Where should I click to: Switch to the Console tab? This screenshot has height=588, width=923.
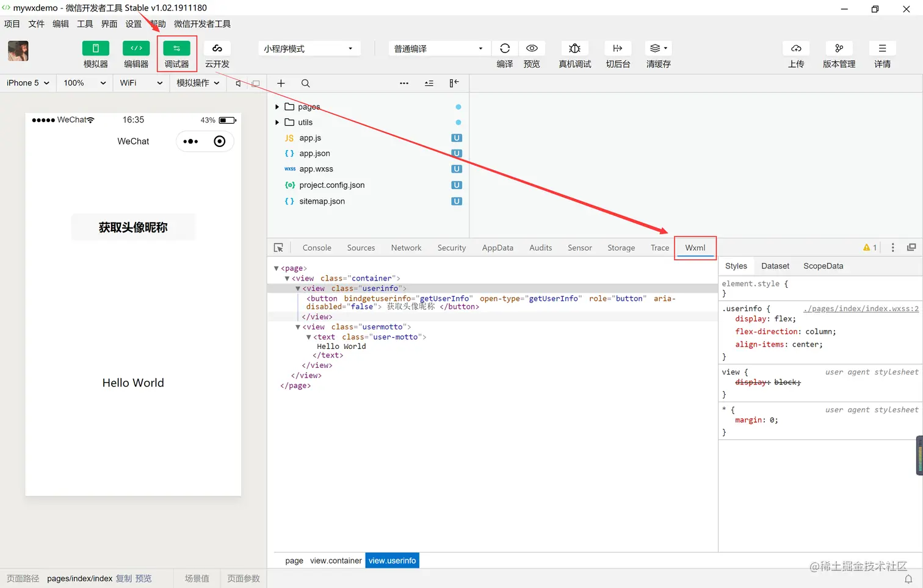[x=317, y=248]
